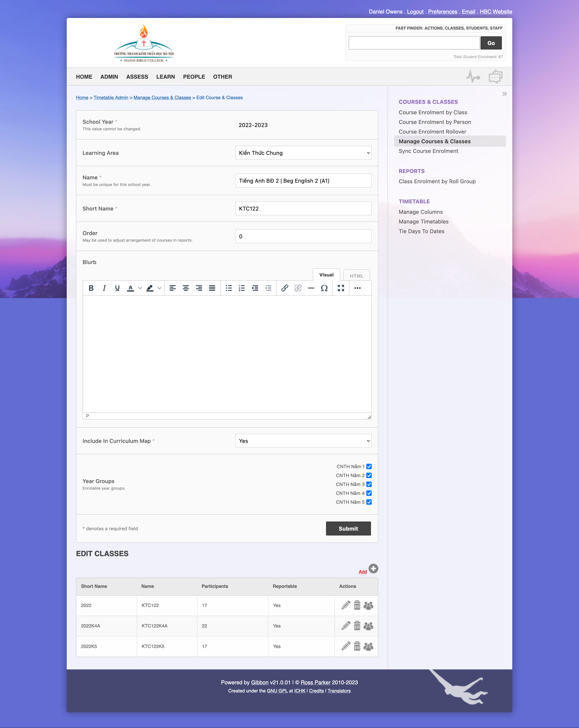
Task: Focus the Fast Finder search field
Action: pos(414,43)
